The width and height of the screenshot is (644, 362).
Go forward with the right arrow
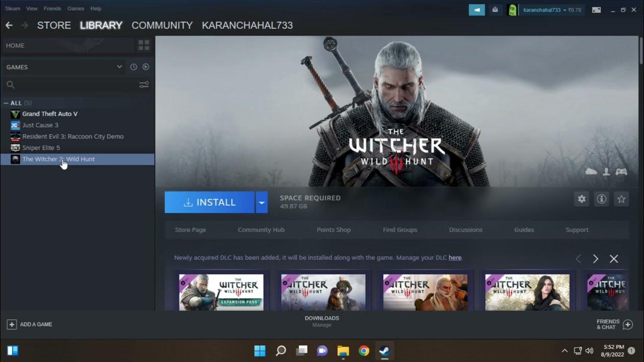pyautogui.click(x=25, y=25)
